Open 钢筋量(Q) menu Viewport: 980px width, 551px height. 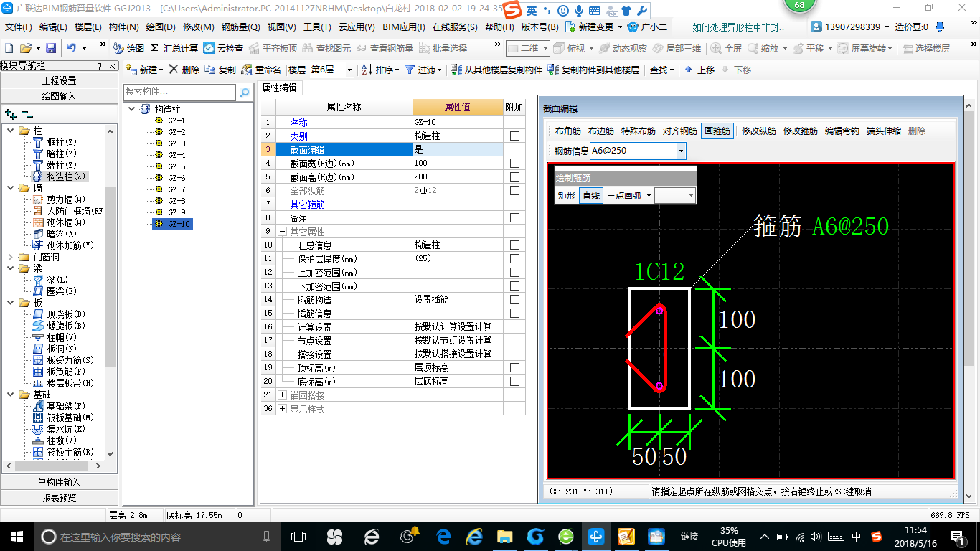pyautogui.click(x=240, y=27)
